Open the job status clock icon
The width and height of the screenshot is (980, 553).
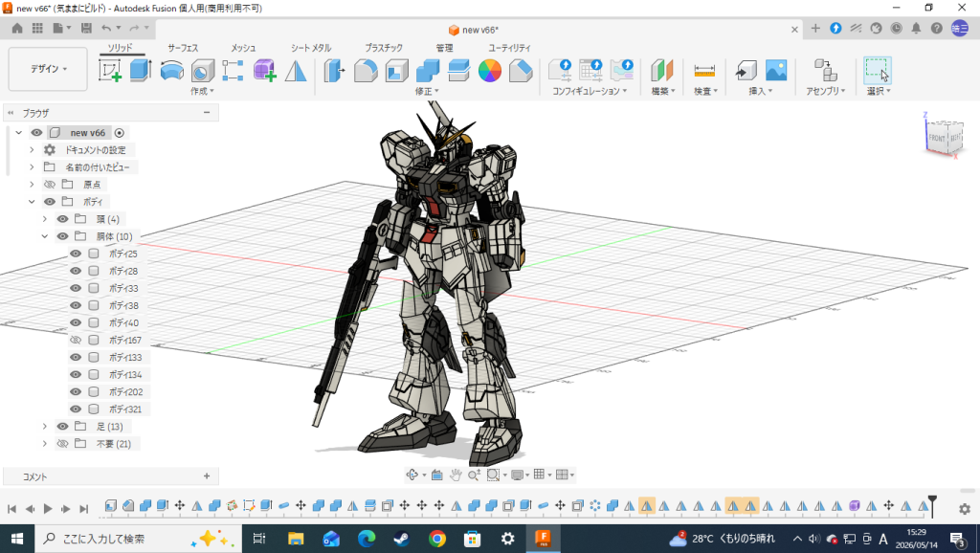click(x=896, y=28)
